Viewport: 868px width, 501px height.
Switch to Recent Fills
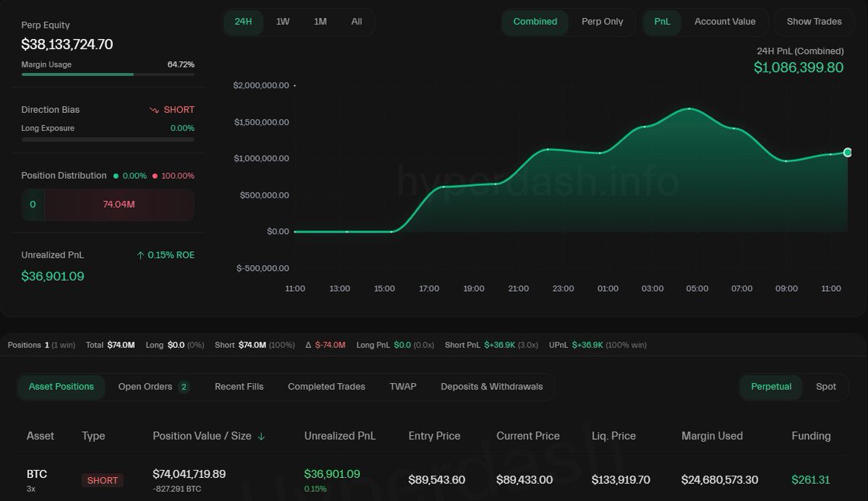pos(239,387)
